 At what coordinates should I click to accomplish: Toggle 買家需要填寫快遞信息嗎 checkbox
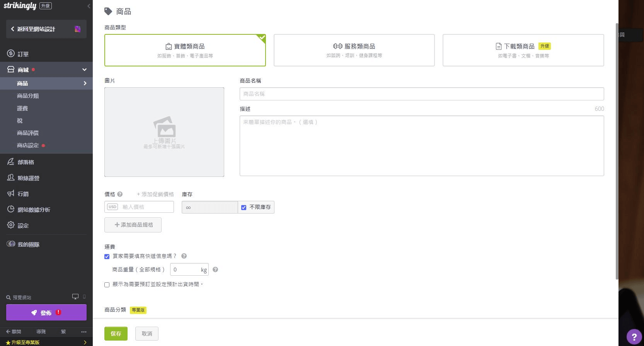(x=107, y=256)
